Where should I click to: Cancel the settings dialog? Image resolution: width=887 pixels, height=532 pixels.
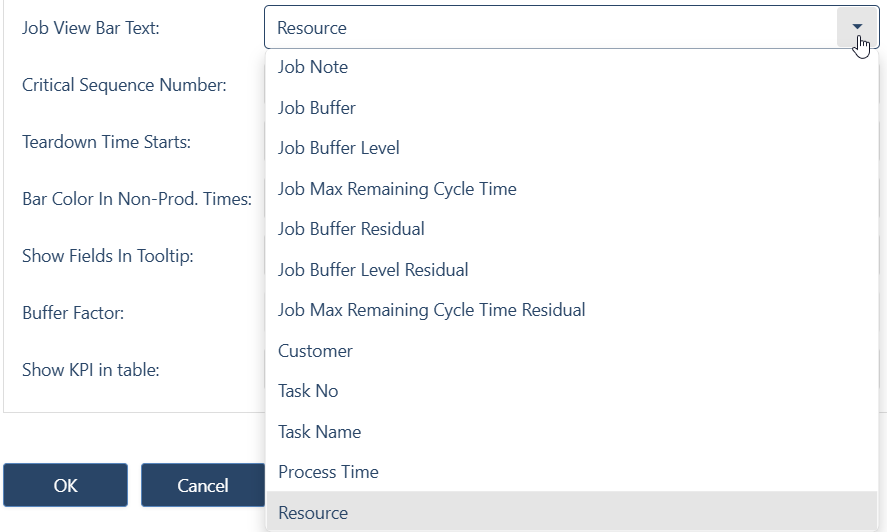coord(203,485)
